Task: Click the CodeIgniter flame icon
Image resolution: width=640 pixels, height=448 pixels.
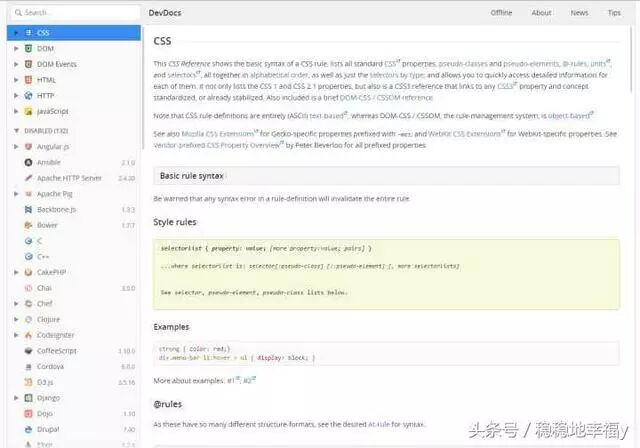Action: pyautogui.click(x=28, y=335)
